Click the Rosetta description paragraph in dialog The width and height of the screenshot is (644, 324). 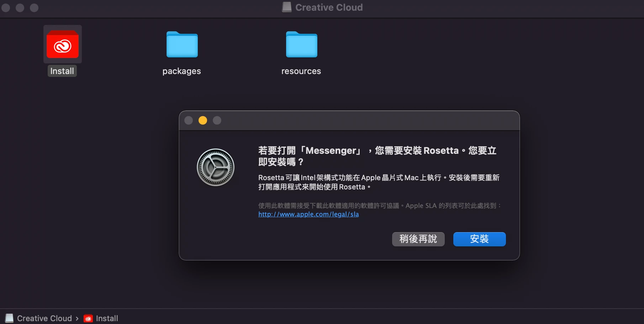click(379, 182)
